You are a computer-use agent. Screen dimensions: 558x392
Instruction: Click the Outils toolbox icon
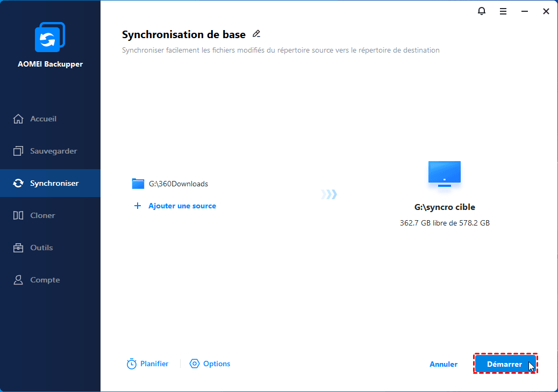point(18,248)
